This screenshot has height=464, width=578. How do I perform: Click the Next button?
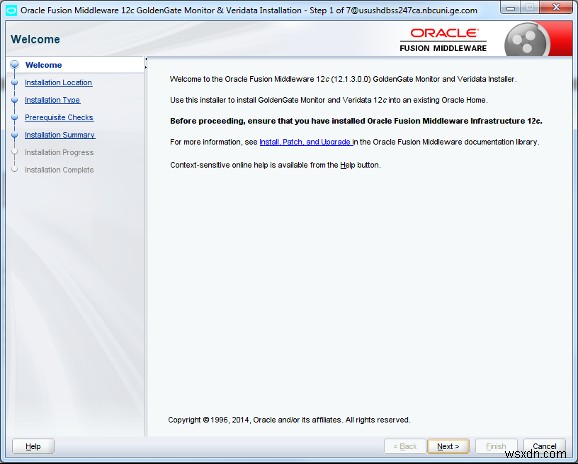[448, 446]
